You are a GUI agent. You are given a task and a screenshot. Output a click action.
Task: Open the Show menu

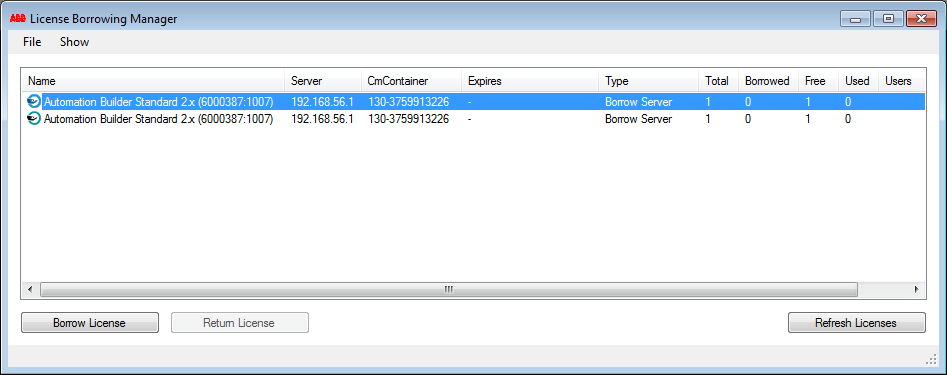(74, 42)
